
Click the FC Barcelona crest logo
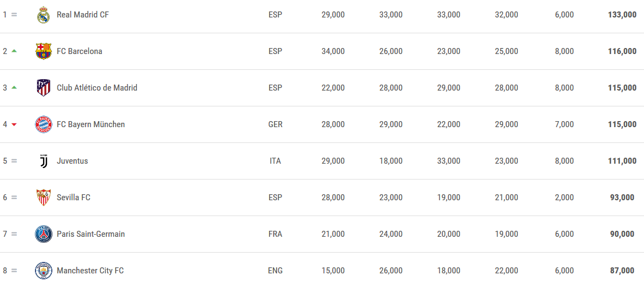pyautogui.click(x=44, y=51)
